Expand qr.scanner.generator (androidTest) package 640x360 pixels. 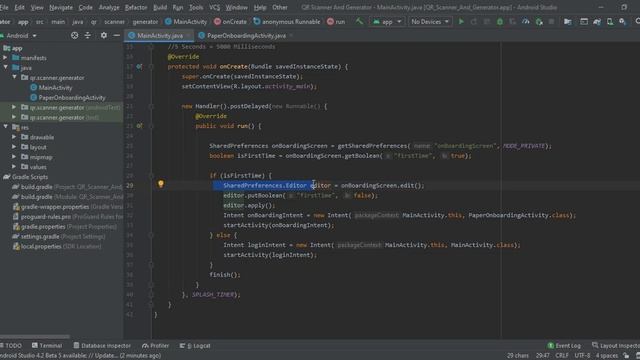tap(14, 107)
